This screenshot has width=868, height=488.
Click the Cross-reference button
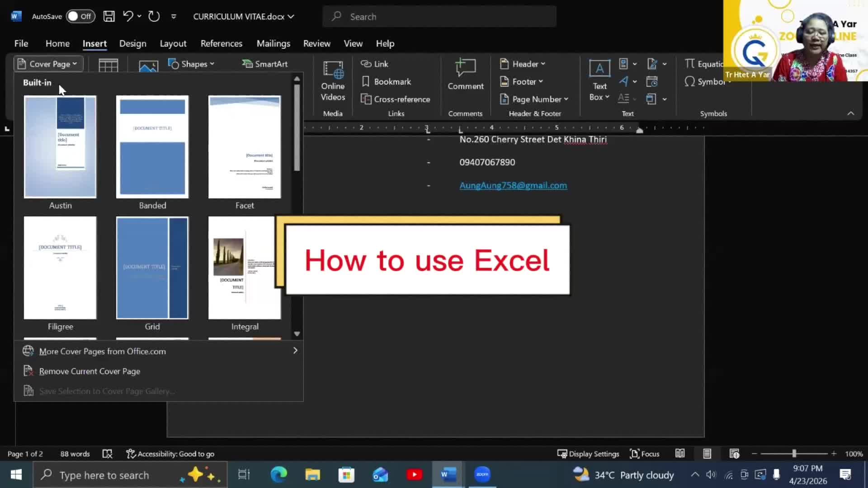point(396,99)
